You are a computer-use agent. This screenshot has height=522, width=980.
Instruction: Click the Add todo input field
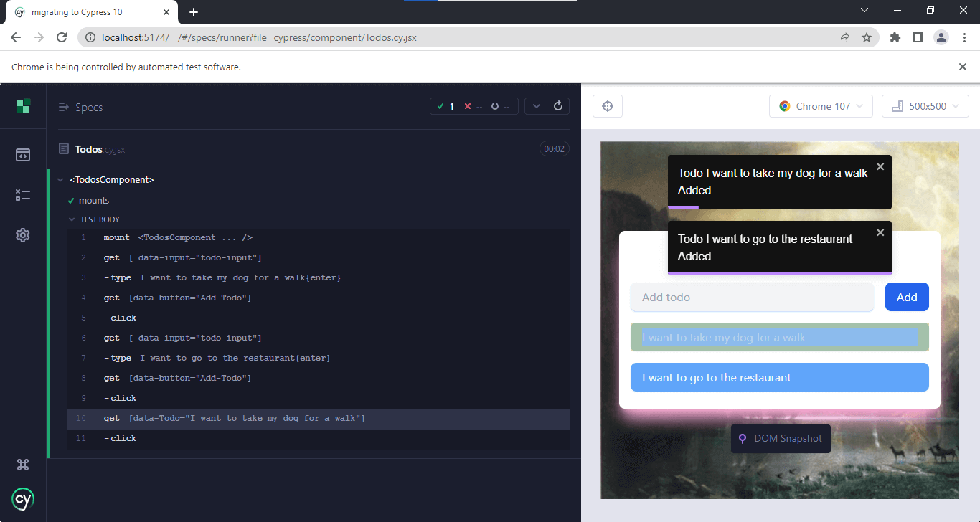click(752, 297)
